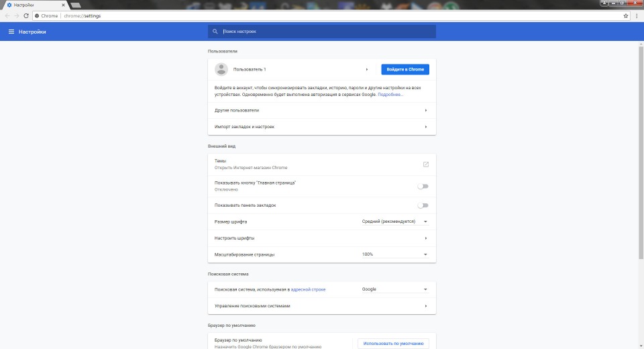Open a new tab

pyautogui.click(x=75, y=5)
